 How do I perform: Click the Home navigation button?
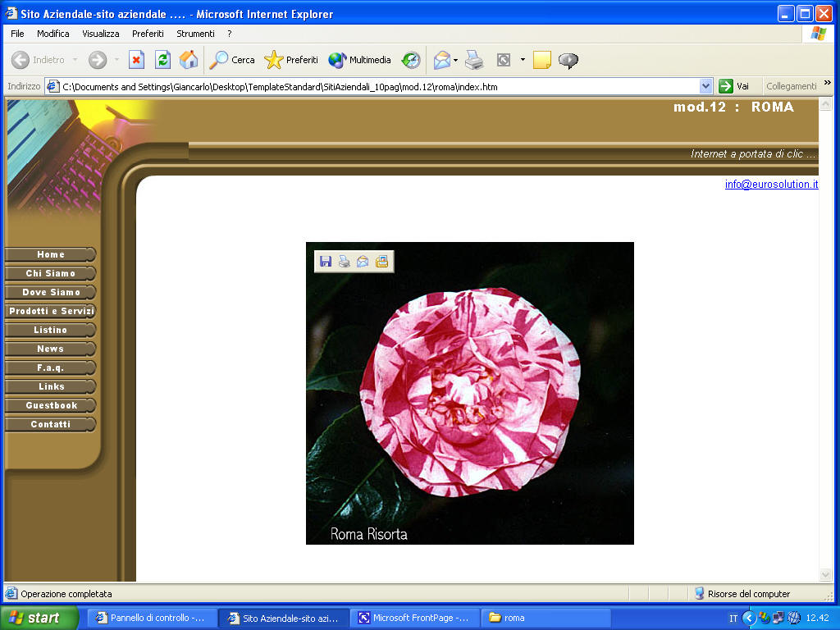point(50,254)
